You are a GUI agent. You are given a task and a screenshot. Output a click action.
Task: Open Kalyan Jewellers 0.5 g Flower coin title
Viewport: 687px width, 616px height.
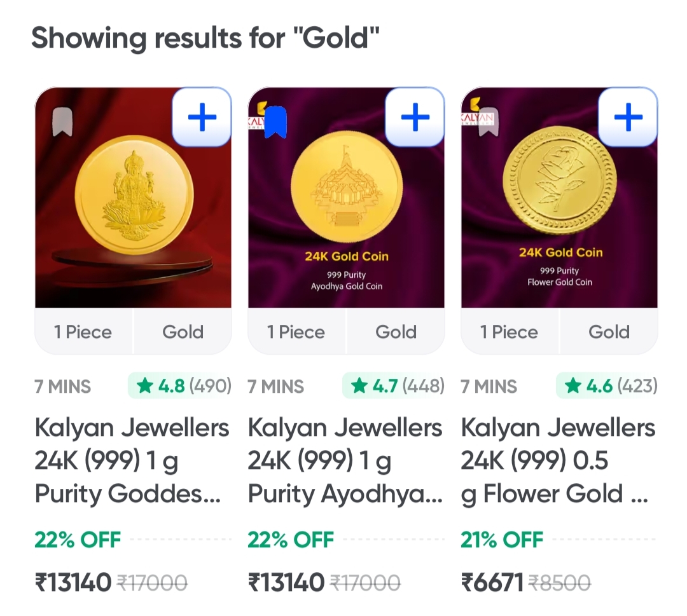(558, 461)
